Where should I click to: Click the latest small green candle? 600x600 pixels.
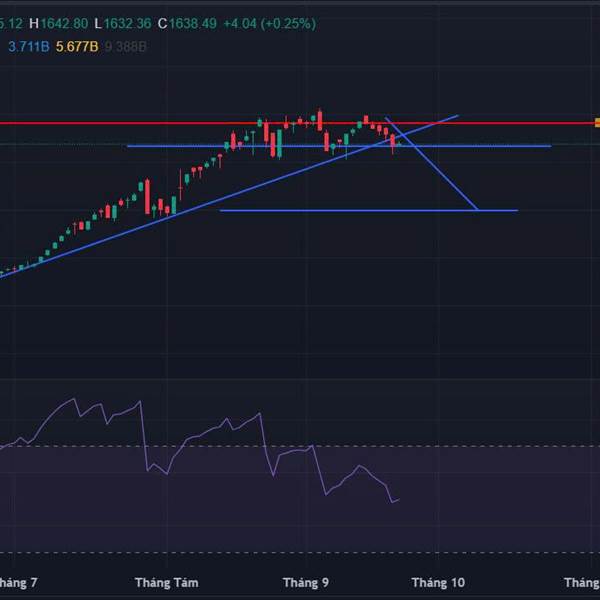399,144
